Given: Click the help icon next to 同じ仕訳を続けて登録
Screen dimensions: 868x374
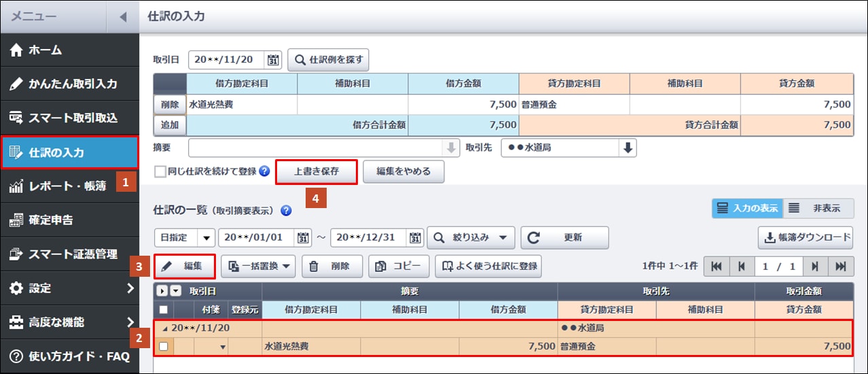Looking at the screenshot, I should 264,172.
